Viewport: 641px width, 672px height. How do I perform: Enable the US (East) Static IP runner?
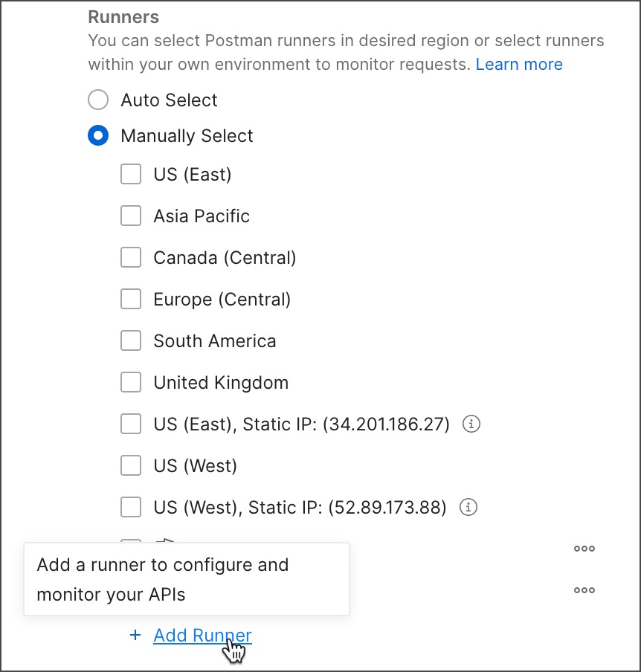coord(130,424)
